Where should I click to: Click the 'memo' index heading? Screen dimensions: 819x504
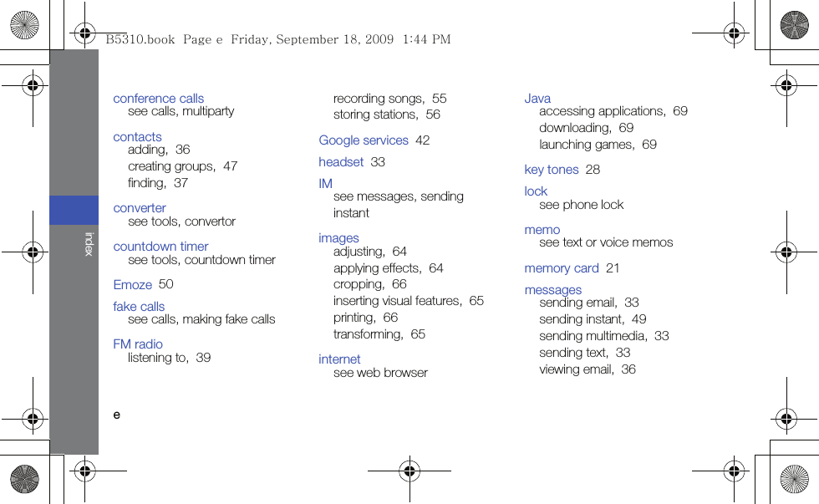[x=542, y=230]
